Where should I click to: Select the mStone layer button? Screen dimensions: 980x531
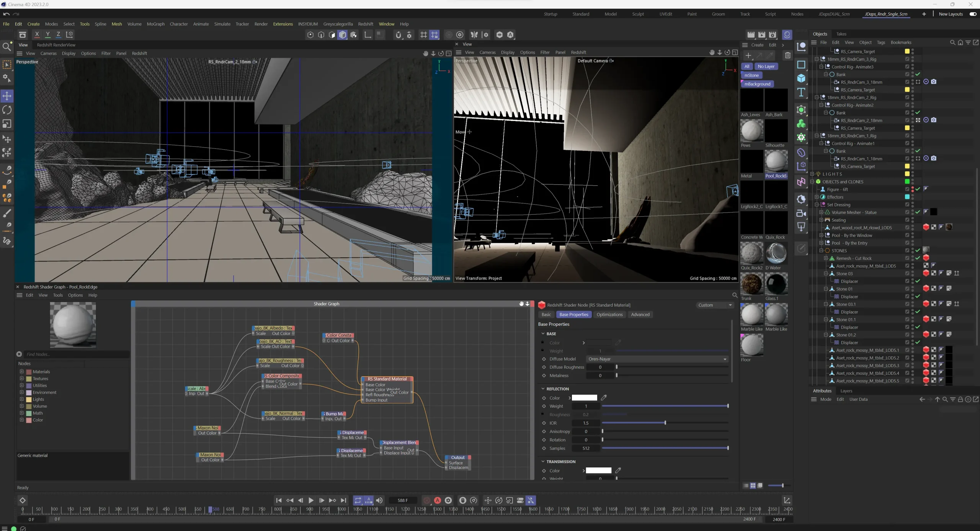click(751, 75)
